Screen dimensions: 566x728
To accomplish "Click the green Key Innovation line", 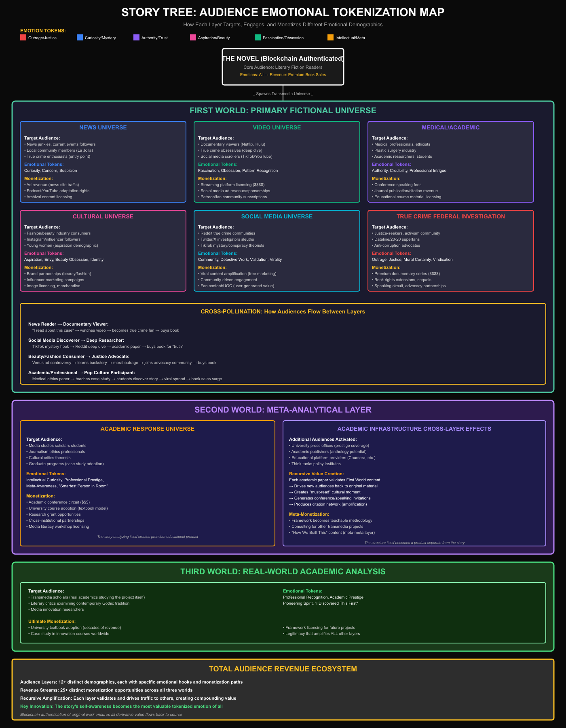I will click(x=121, y=706).
